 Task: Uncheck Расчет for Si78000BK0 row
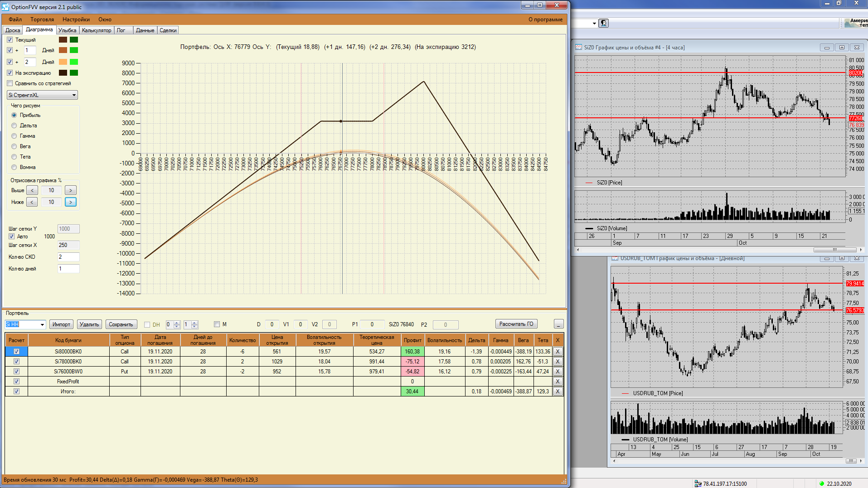pos(17,362)
